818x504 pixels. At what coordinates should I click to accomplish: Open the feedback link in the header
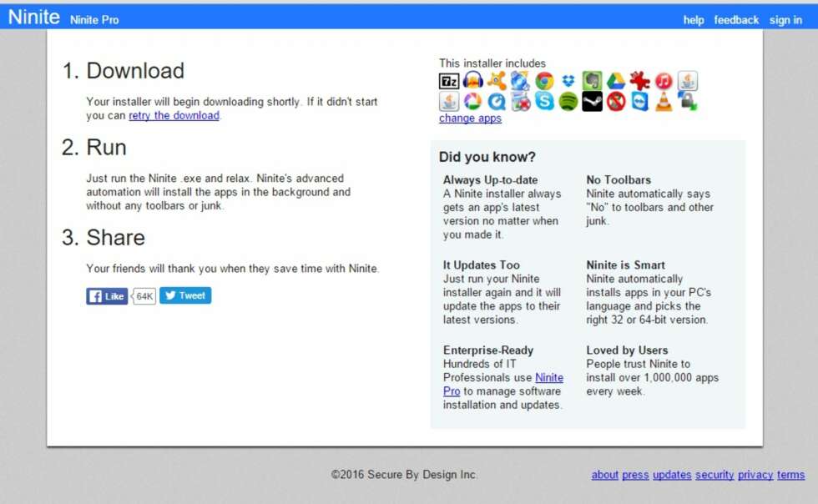click(736, 20)
